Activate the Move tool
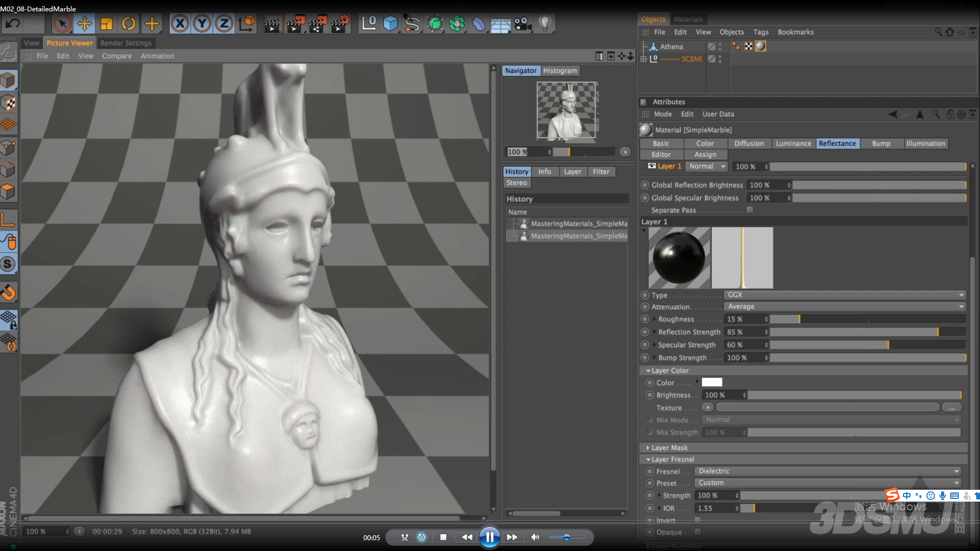The height and width of the screenshot is (551, 980). tap(85, 24)
